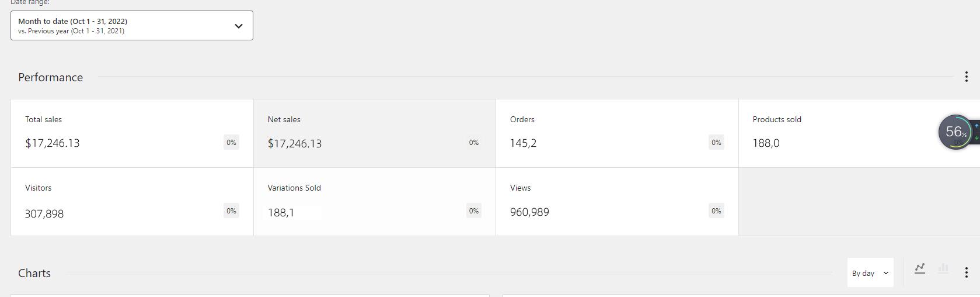980x297 pixels.
Task: Open the Net sales report card
Action: (x=375, y=133)
